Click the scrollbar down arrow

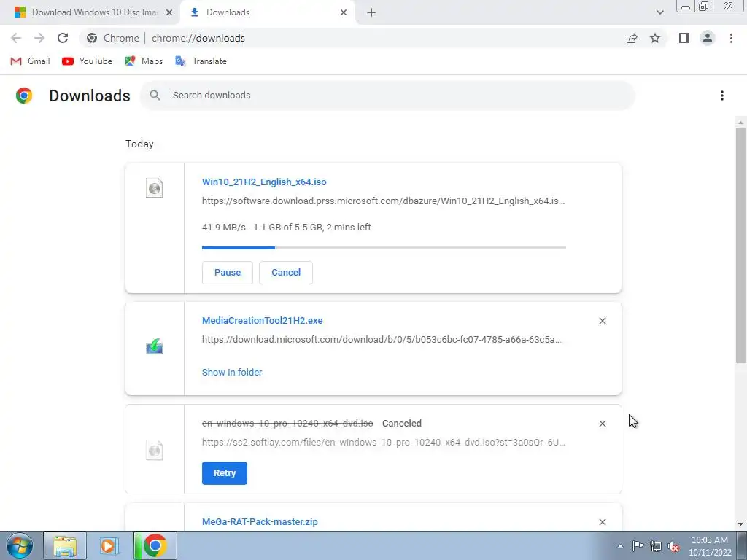tap(740, 524)
